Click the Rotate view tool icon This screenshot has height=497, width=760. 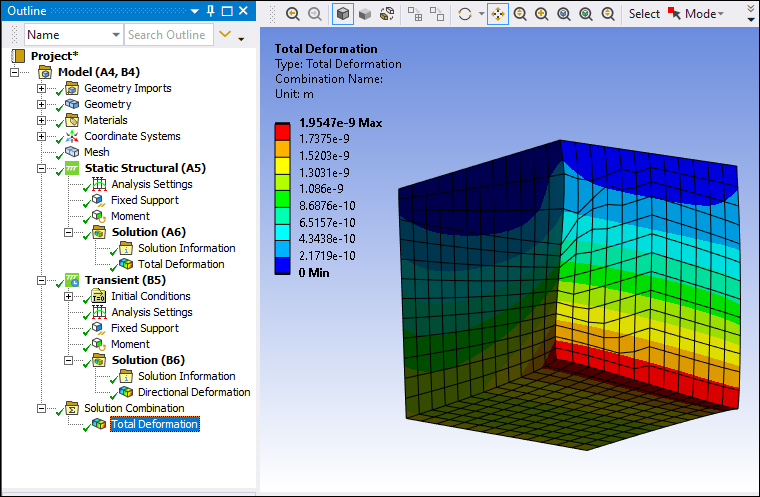464,14
